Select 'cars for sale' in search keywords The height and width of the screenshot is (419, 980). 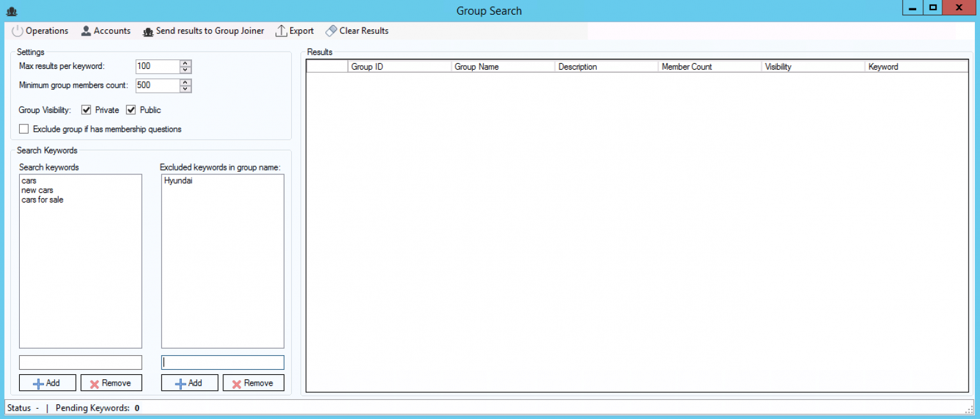tap(42, 200)
